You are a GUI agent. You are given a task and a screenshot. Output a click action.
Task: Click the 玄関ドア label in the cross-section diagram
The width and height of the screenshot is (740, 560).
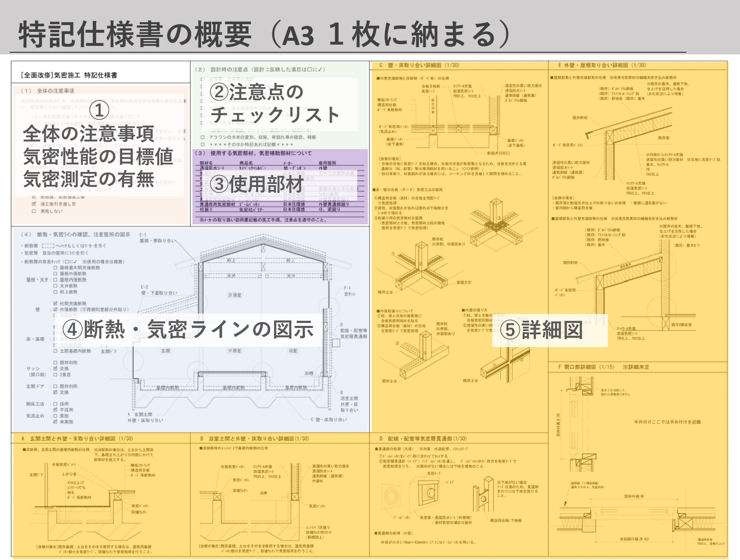pos(110,351)
